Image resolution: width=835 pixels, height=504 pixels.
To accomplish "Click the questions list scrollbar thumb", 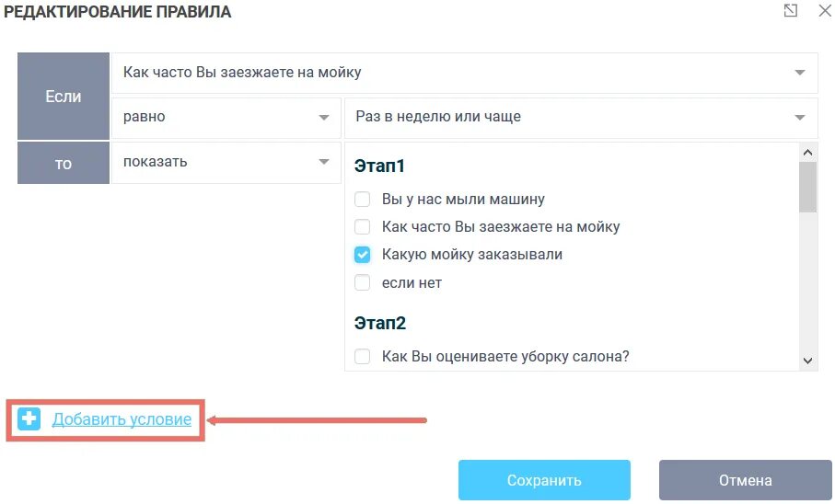I will pos(807,188).
